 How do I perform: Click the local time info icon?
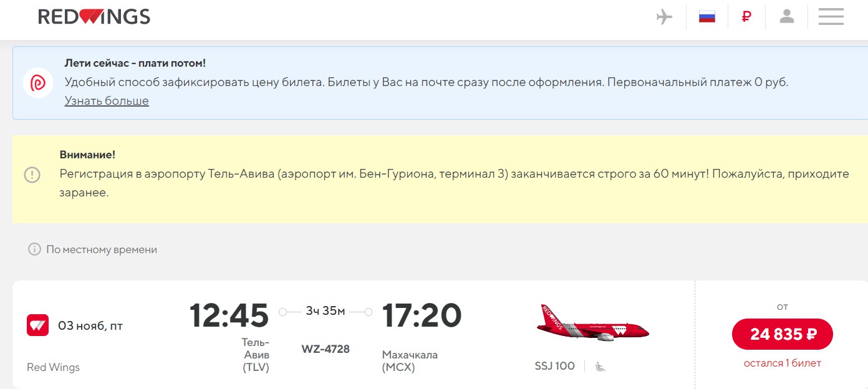pos(34,249)
